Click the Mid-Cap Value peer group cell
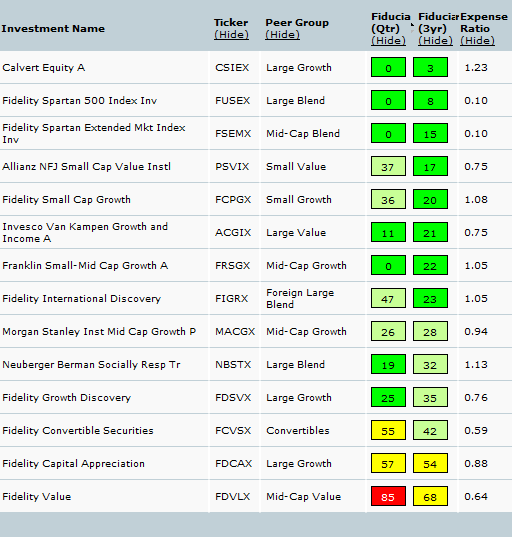This screenshot has width=512, height=538. tap(304, 496)
